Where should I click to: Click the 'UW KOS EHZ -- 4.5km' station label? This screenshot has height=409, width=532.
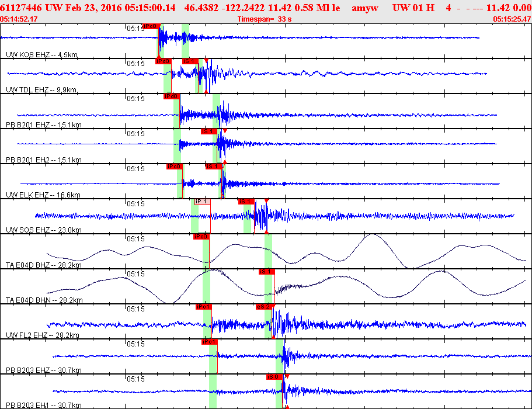[x=41, y=55]
